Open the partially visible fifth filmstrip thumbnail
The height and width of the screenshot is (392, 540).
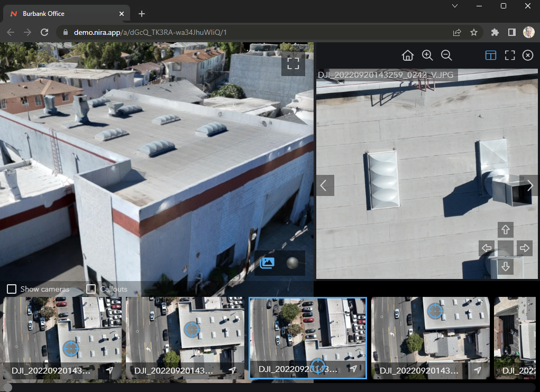pyautogui.click(x=515, y=338)
